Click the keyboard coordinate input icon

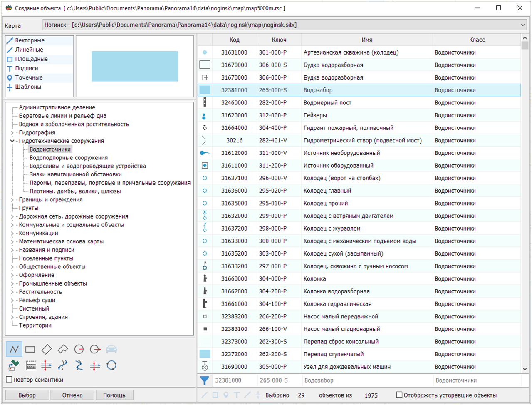pos(31,365)
